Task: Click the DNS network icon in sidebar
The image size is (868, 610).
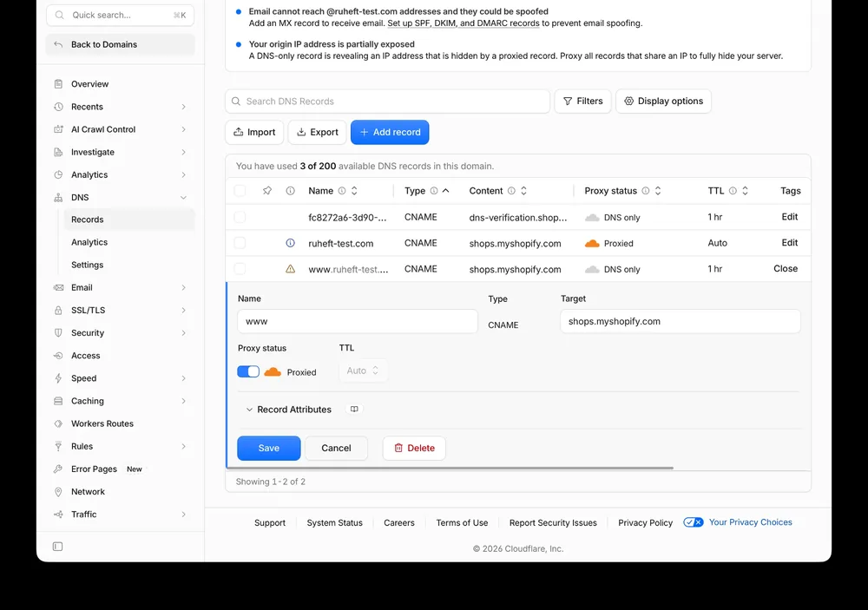Action: (x=58, y=198)
